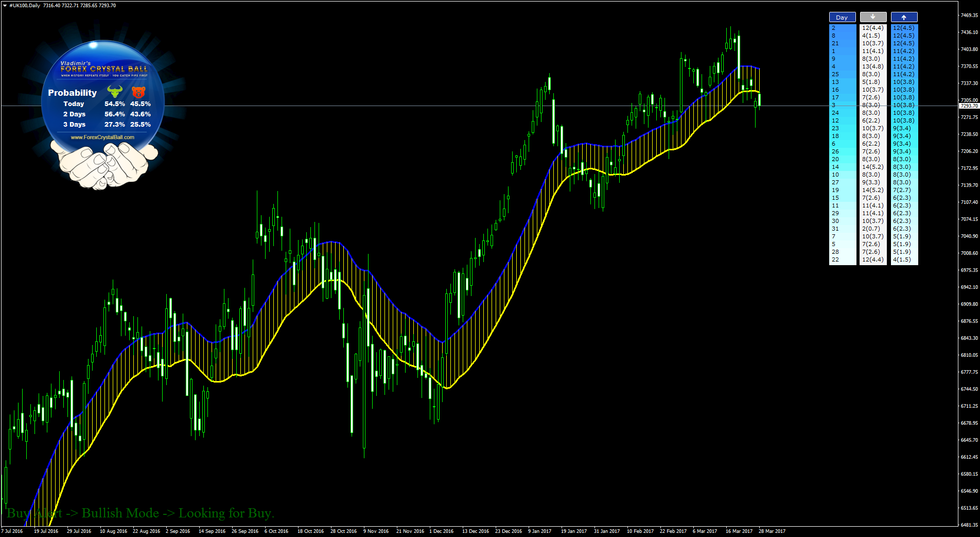The image size is (980, 537).
Task: Click the green bull icon
Action: coord(115,92)
